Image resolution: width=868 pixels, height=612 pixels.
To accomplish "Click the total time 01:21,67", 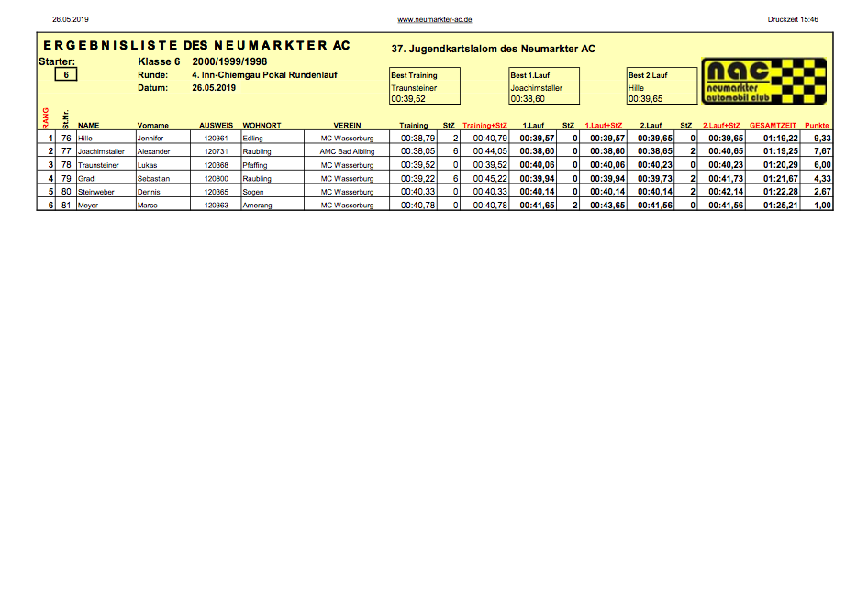I will click(x=781, y=179).
